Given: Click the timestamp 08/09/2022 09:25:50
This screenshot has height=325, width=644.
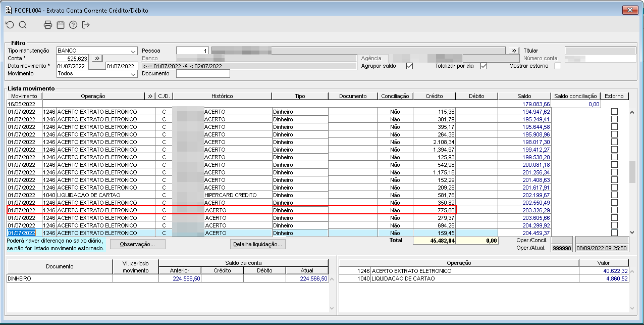Looking at the screenshot, I should coord(603,248).
